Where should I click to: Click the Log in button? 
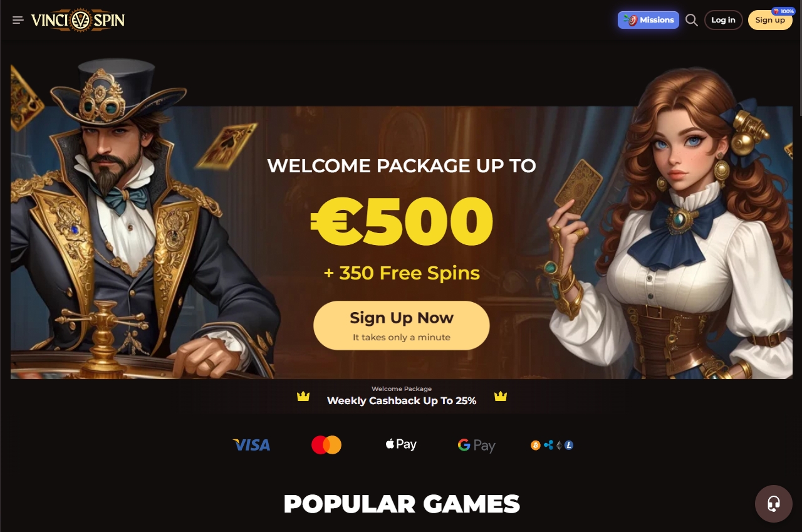pyautogui.click(x=724, y=20)
